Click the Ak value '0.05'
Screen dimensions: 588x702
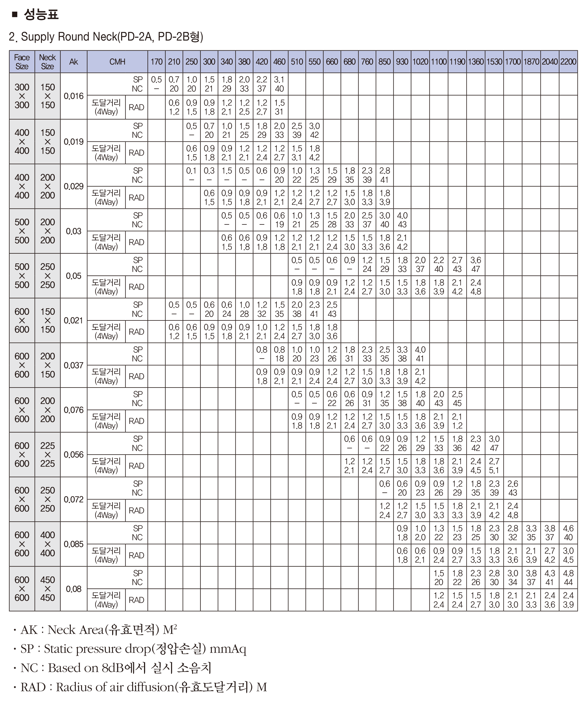click(x=73, y=276)
